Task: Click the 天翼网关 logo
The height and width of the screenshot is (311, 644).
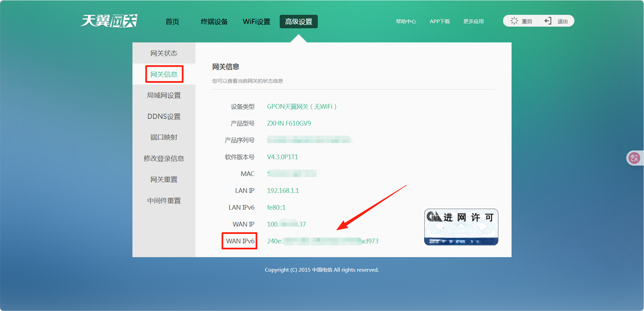Action: point(109,21)
